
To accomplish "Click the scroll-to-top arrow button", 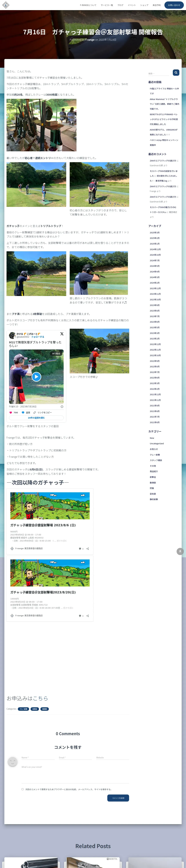I will click(180, 551).
